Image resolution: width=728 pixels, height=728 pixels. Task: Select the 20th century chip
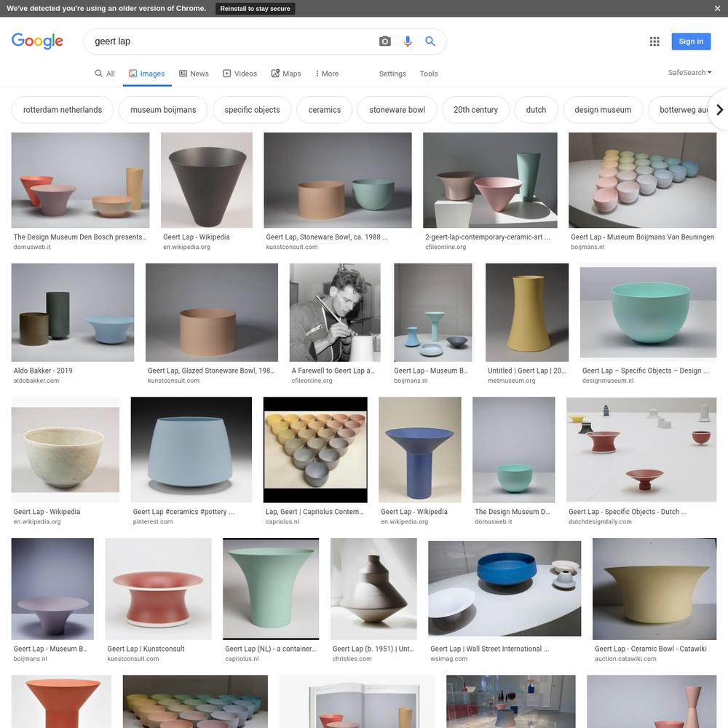point(475,110)
